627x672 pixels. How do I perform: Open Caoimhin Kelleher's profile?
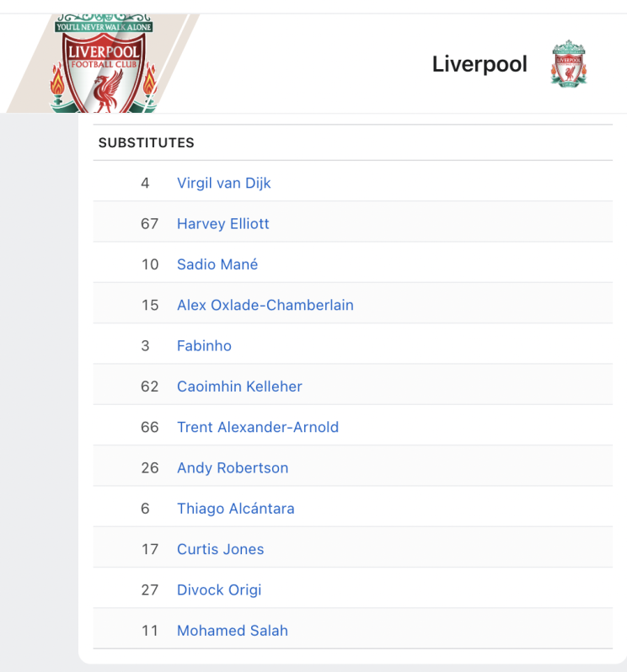239,387
